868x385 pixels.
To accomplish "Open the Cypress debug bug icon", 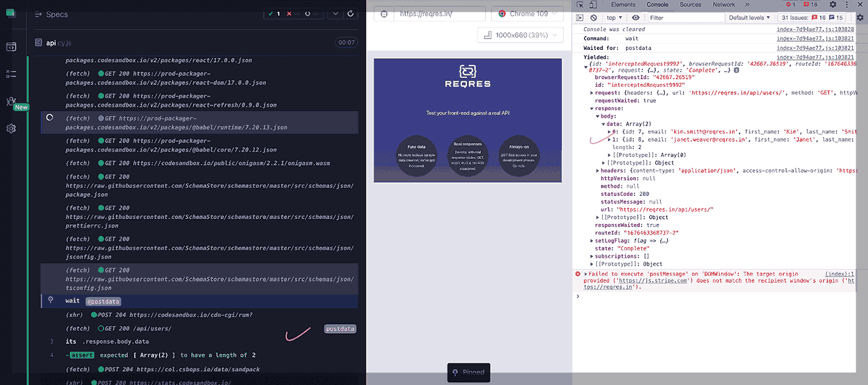I will point(11,100).
